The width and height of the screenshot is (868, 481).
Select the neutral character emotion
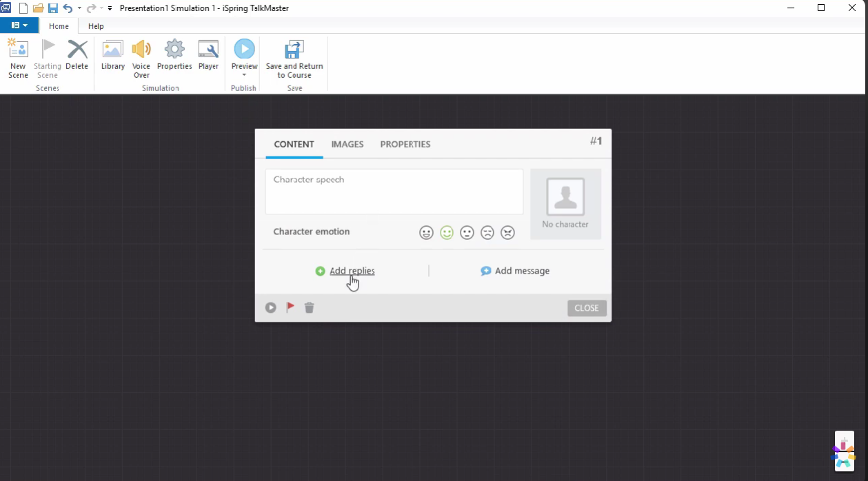tap(467, 232)
